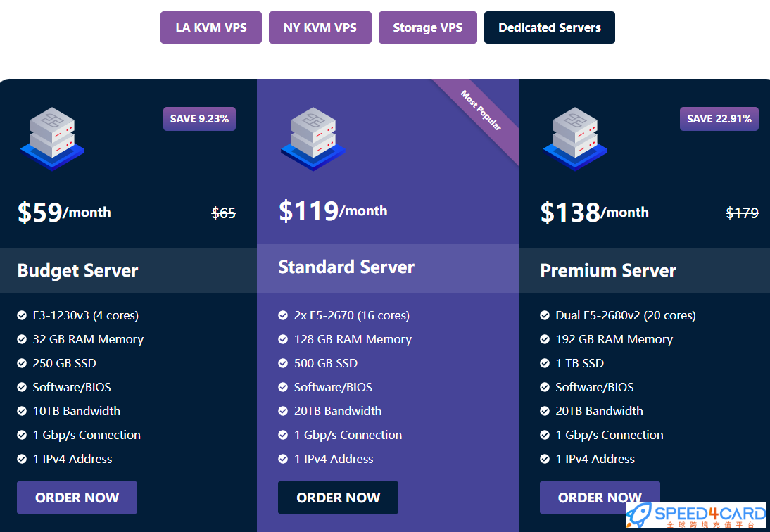Click checkmark icon beside 128 GB RAM Memory
This screenshot has width=770, height=532.
pos(283,339)
